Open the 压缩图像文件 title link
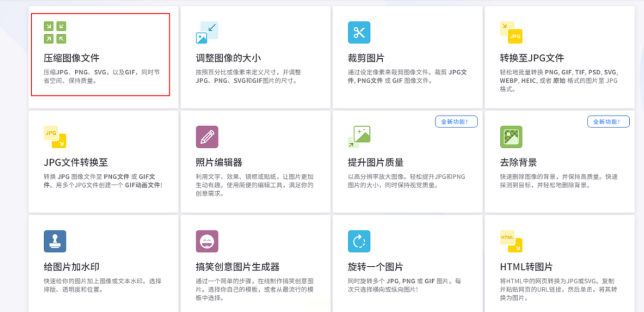The width and height of the screenshot is (644, 312). click(x=71, y=58)
